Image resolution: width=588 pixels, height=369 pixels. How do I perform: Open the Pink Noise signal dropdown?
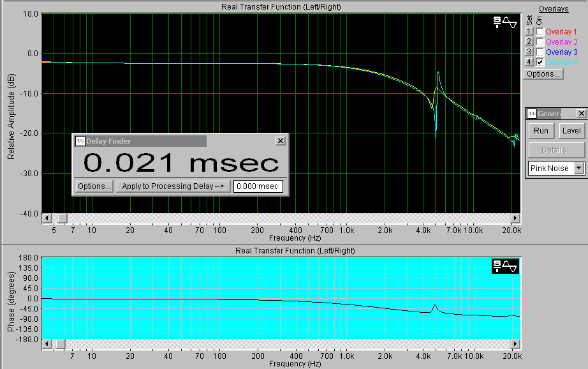(579, 168)
